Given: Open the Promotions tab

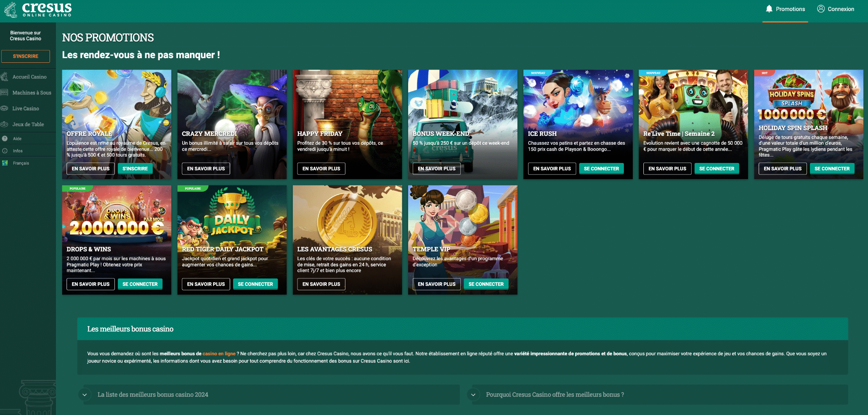Looking at the screenshot, I should tap(785, 9).
